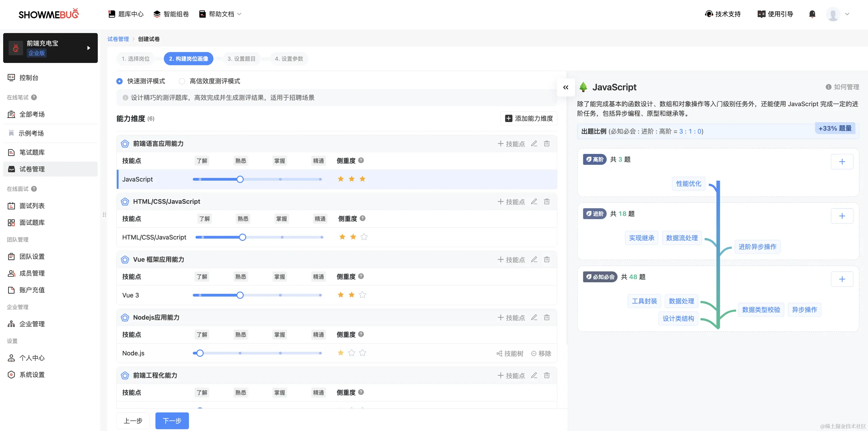Open the user avatar dropdown arrow
The height and width of the screenshot is (431, 868).
847,14
